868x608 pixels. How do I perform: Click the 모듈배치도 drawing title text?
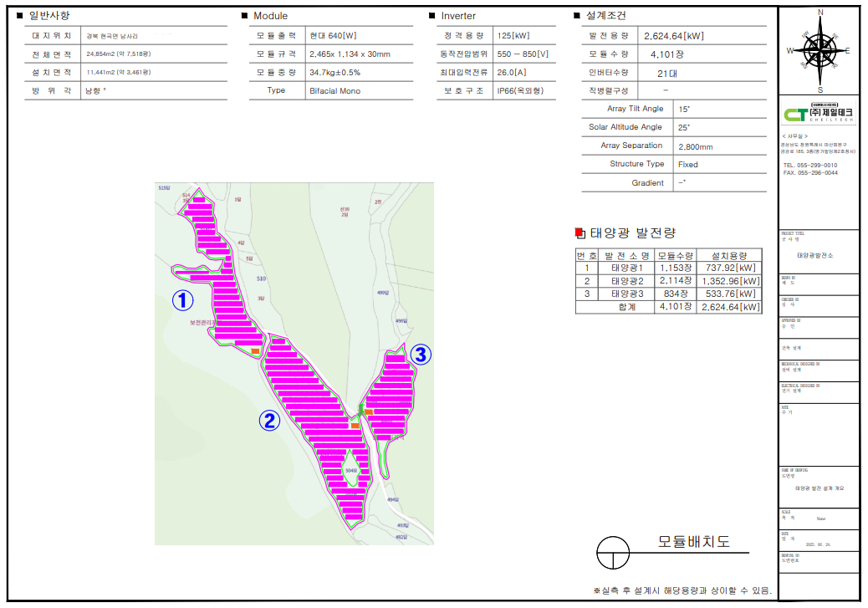point(693,542)
